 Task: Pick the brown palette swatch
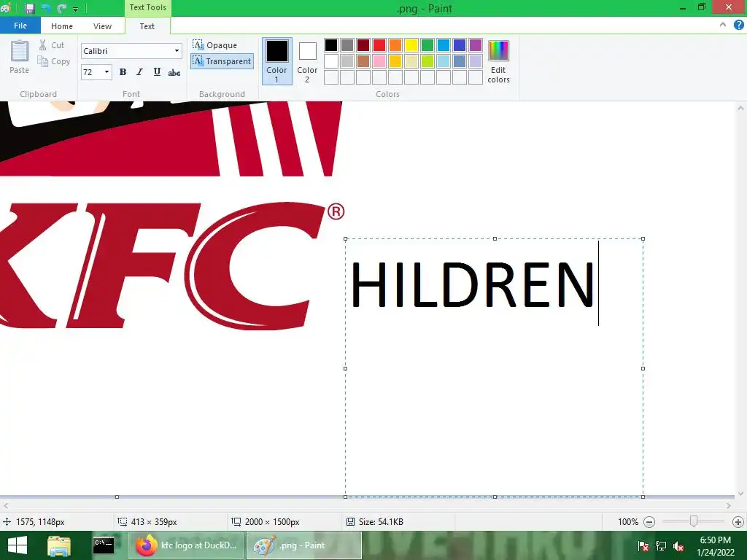tap(363, 61)
